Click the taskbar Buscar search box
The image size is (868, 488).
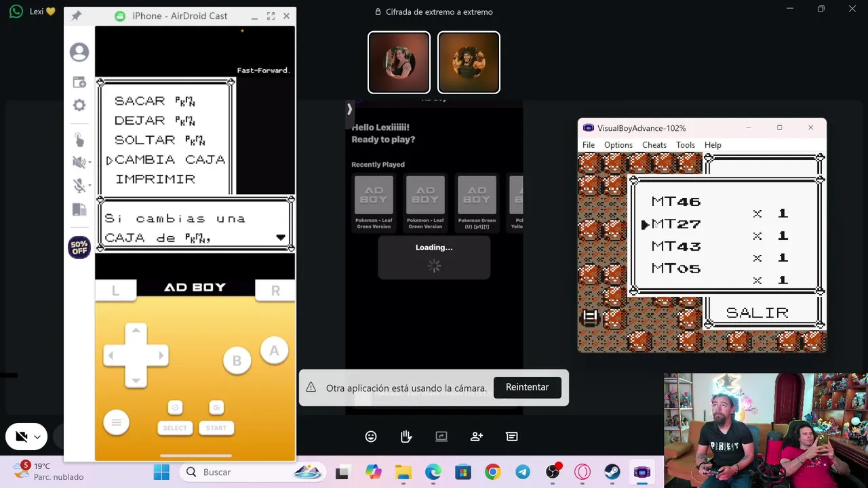[251, 472]
